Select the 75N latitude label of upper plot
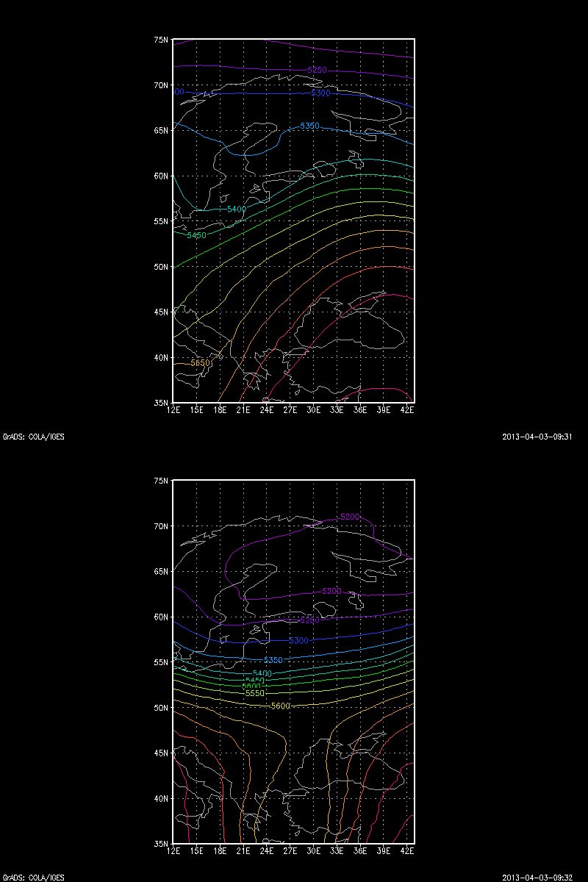 point(162,40)
